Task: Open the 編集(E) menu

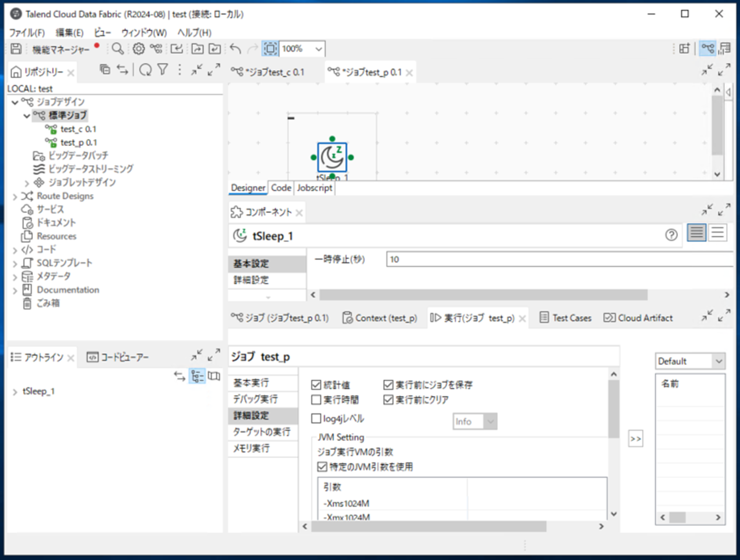Action: [69, 32]
